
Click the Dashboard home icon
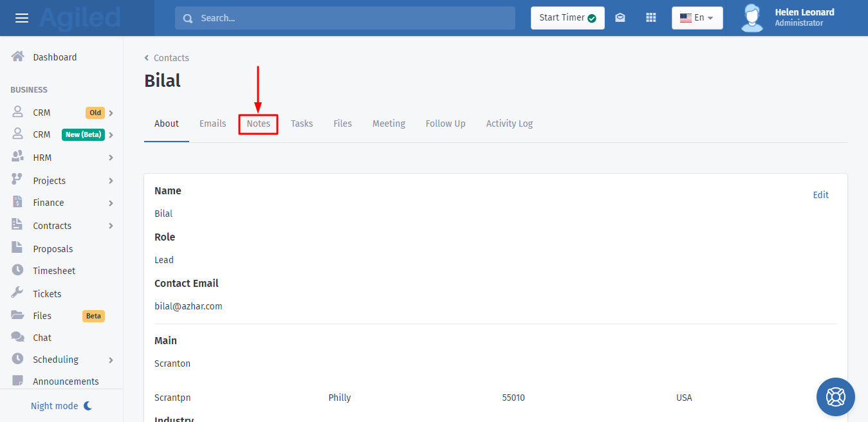[18, 57]
